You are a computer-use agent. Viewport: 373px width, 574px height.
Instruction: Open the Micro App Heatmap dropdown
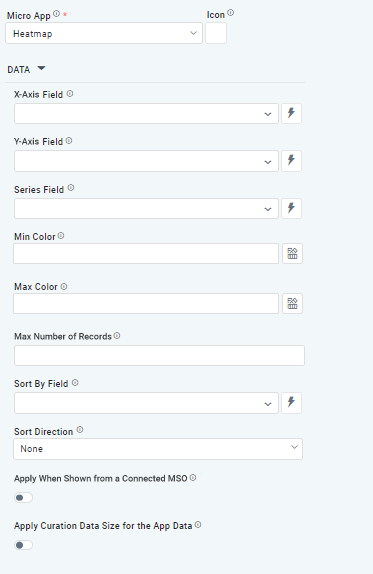(x=104, y=33)
